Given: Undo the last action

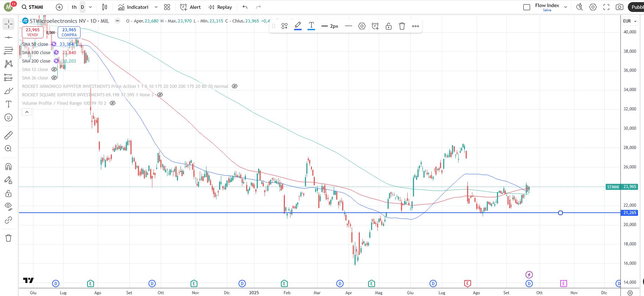Looking at the screenshot, I should click(x=245, y=7).
